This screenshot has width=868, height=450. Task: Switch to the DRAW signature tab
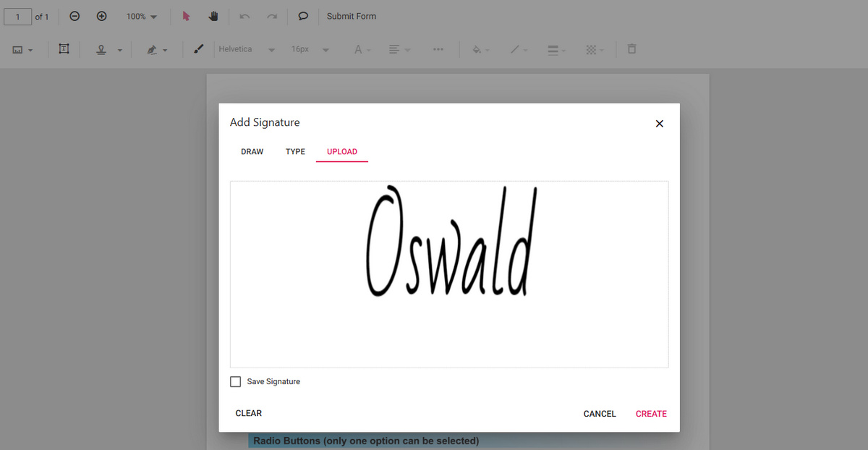(252, 151)
